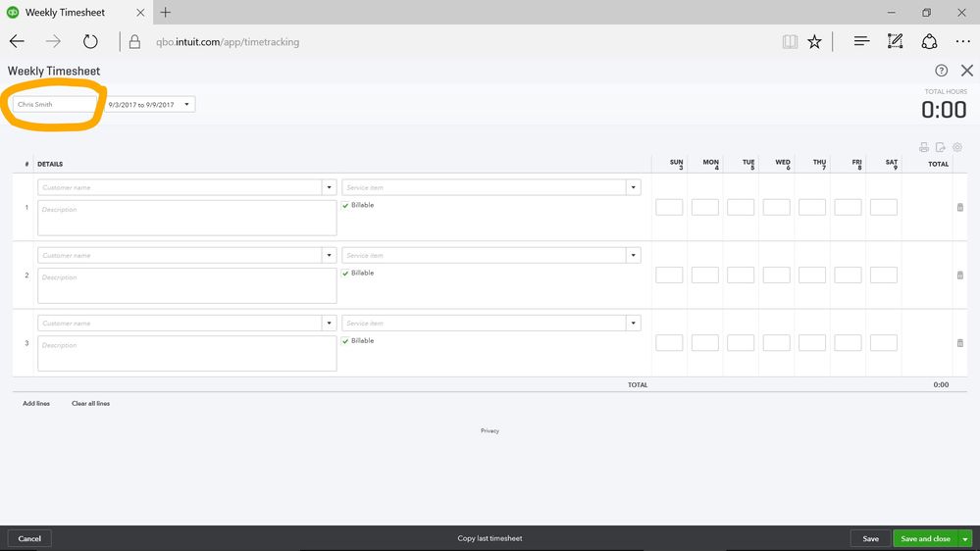The image size is (980, 551).
Task: Toggle Billable checkbox on line 2
Action: click(345, 273)
